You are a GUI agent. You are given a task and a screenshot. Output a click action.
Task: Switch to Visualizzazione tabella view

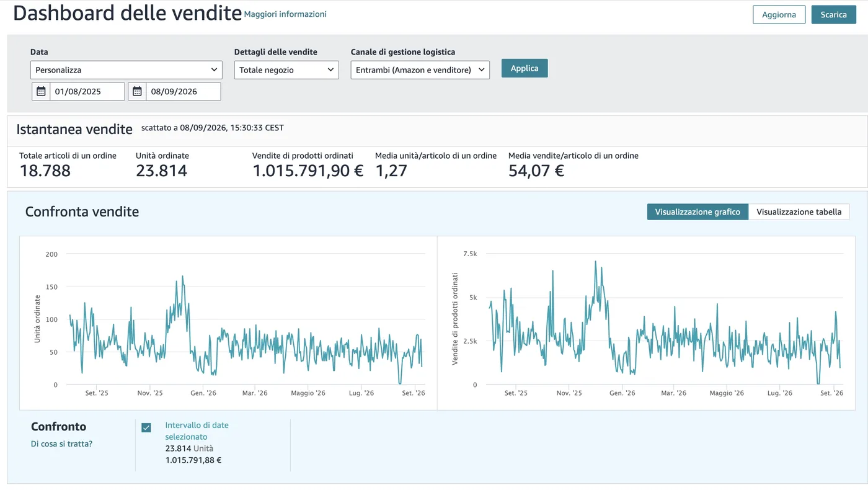[x=799, y=212]
